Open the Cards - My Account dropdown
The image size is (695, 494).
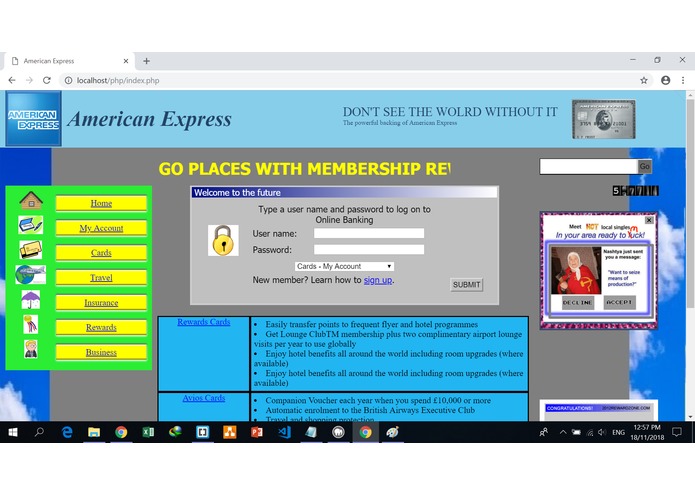tap(344, 266)
